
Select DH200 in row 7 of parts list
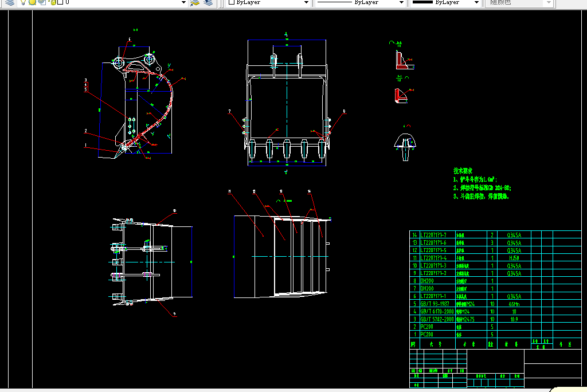pyautogui.click(x=427, y=289)
